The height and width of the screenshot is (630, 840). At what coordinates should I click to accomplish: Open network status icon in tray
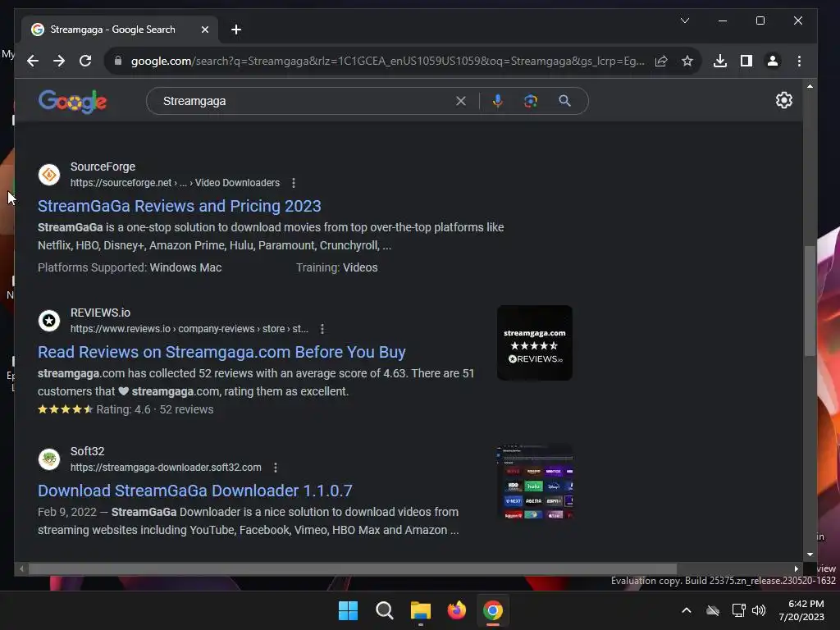(x=738, y=610)
